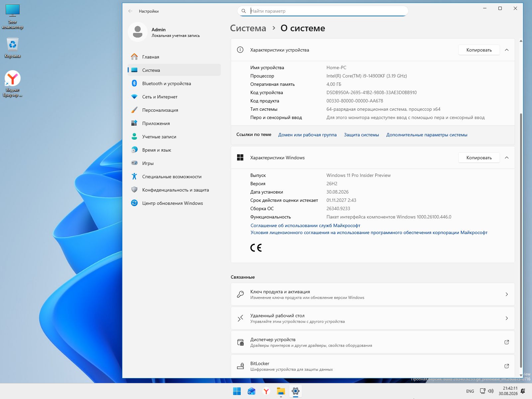The image size is (532, 399).
Task: Click the key icon for product activation
Action: [x=240, y=294]
